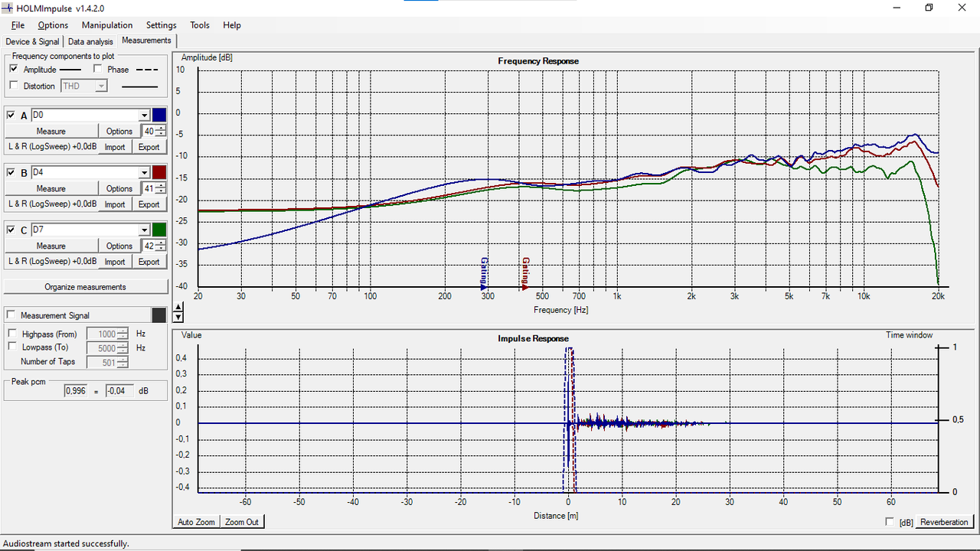Click the blue color swatch for measurement A
This screenshot has height=551, width=980.
pos(159,115)
